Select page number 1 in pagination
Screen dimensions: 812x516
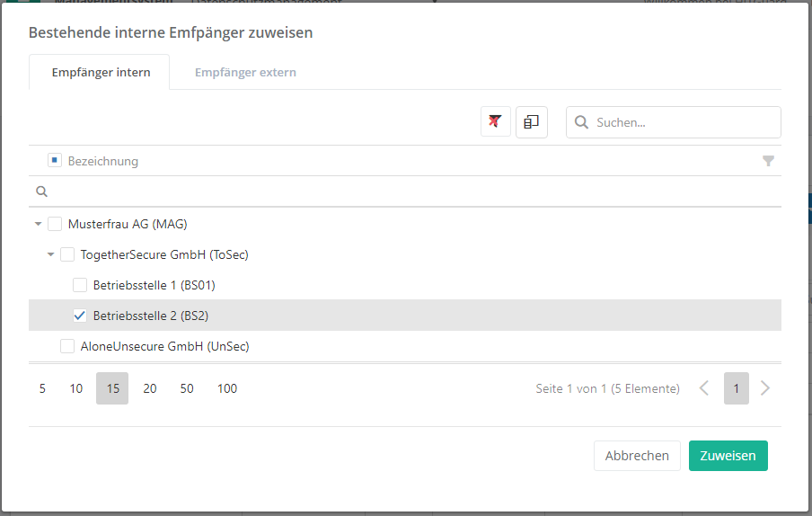[736, 388]
